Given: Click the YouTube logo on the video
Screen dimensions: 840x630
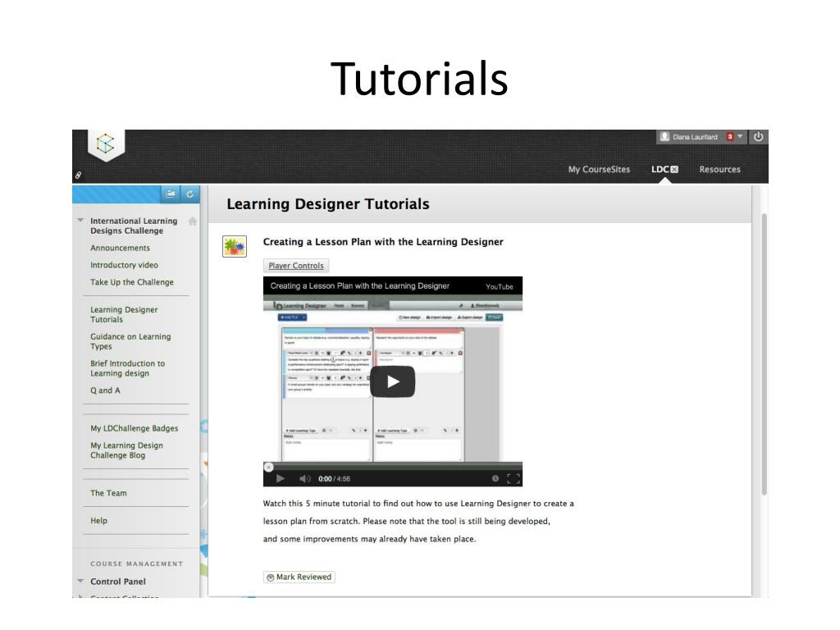Looking at the screenshot, I should pyautogui.click(x=500, y=286).
